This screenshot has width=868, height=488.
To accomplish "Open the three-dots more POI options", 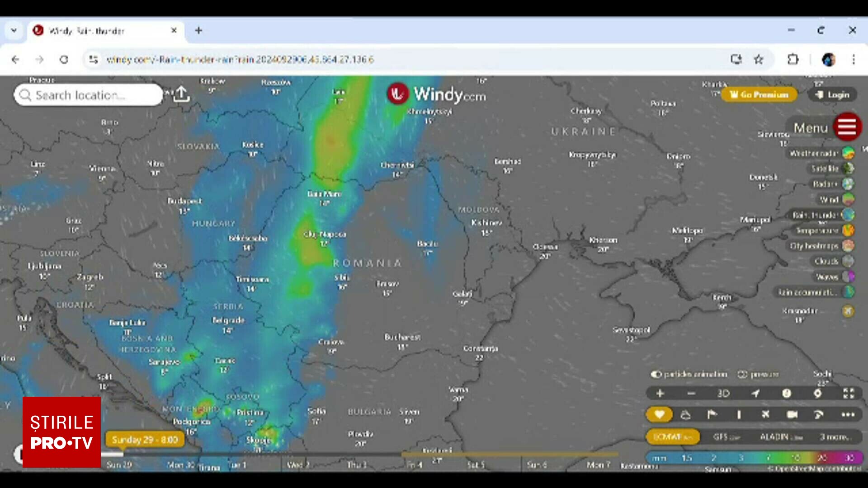I will tap(848, 414).
